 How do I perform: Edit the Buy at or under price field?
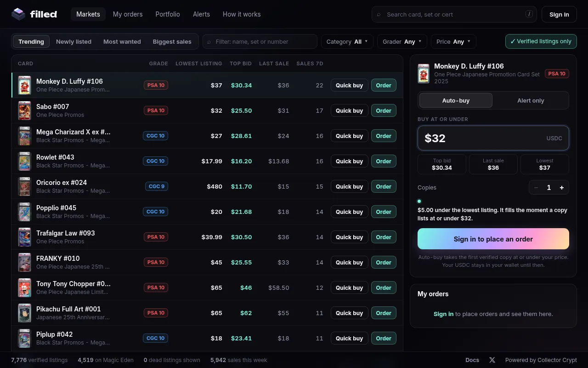[x=493, y=138]
